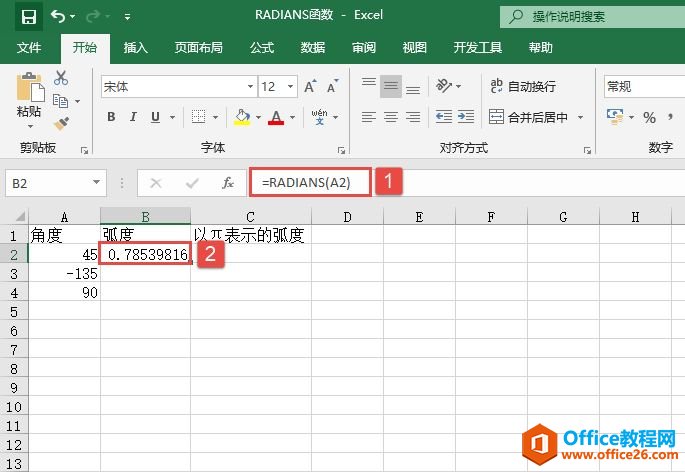Open the font size 12 dropdown
Image resolution: width=685 pixels, height=472 pixels.
click(x=290, y=87)
